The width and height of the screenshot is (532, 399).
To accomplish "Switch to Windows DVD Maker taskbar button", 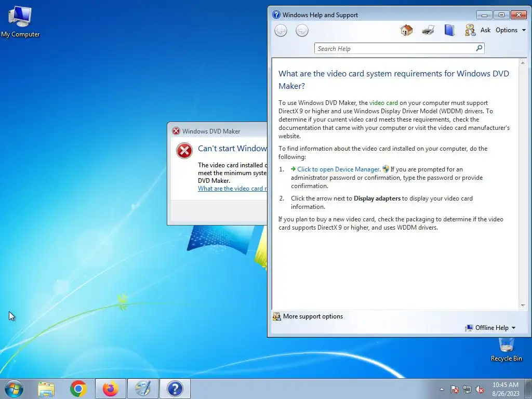I will 143,389.
